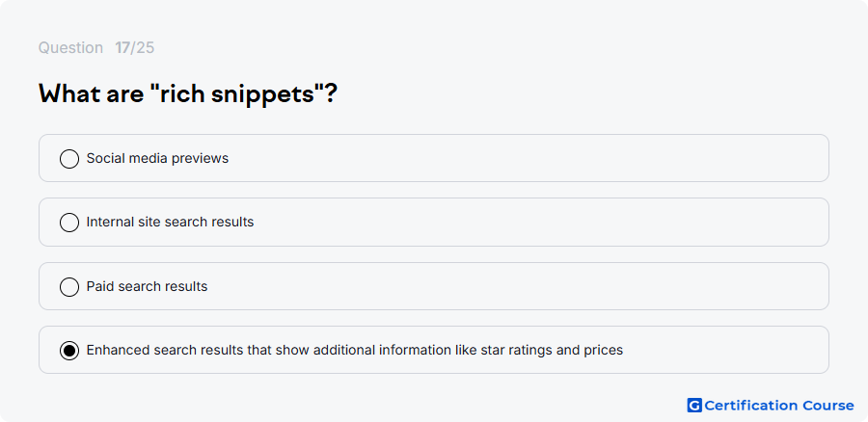Click the 17/25 question counter
The height and width of the screenshot is (422, 868).
[134, 48]
